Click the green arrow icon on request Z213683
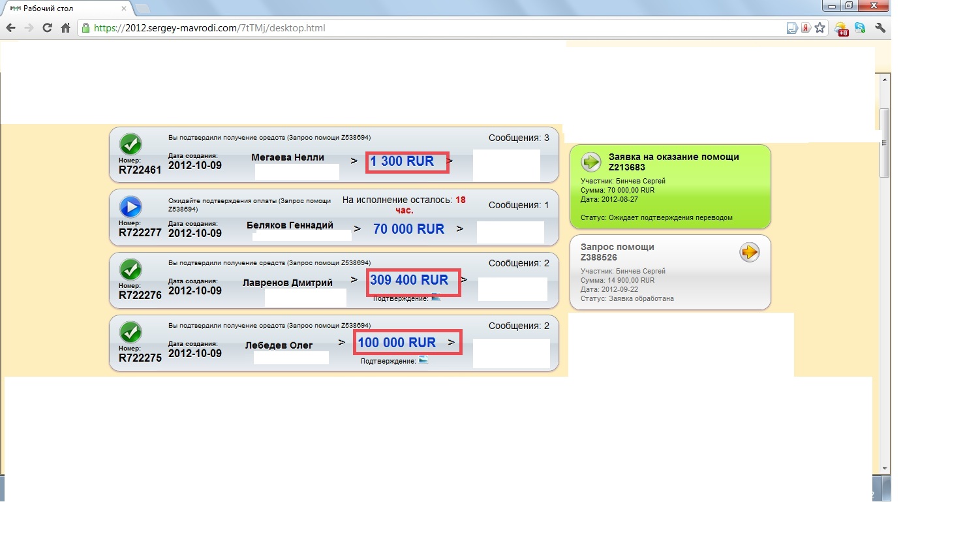980x551 pixels. pos(591,161)
